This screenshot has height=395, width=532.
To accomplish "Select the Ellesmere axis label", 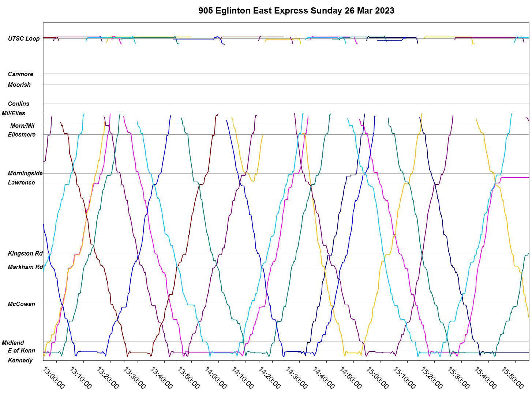I will [22, 134].
